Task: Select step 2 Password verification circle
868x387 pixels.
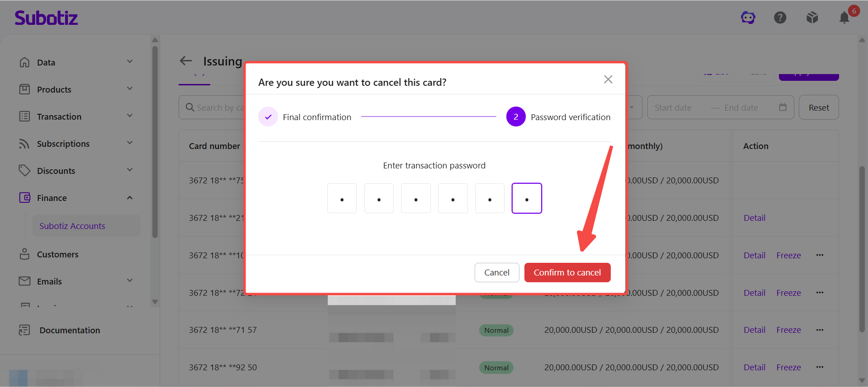Action: click(516, 117)
